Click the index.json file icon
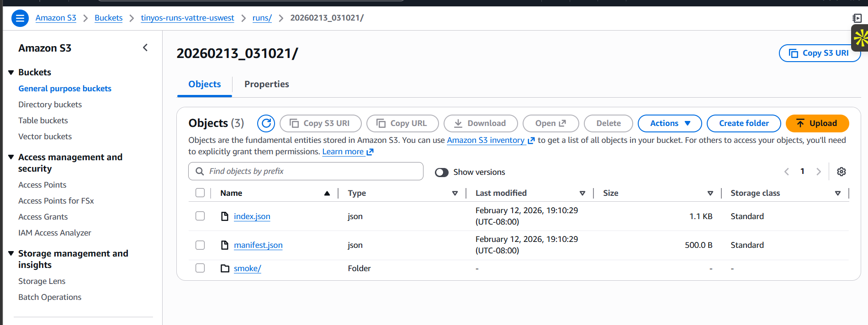Screen dimensions: 868x325 click(x=225, y=216)
